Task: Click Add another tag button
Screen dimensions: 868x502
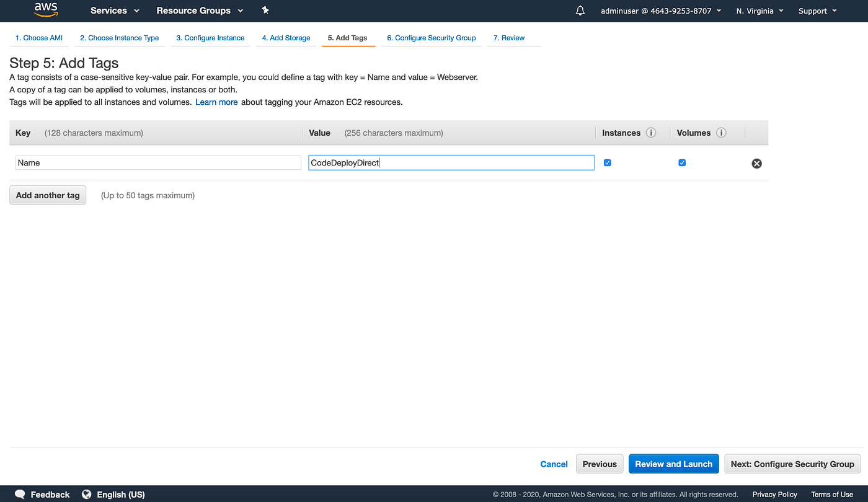Action: pyautogui.click(x=48, y=195)
